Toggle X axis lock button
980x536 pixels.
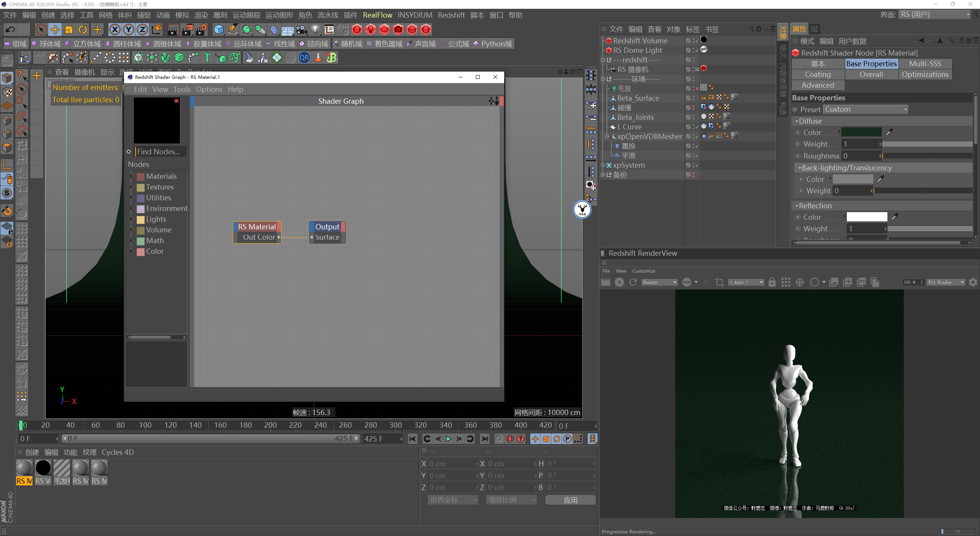tap(114, 29)
